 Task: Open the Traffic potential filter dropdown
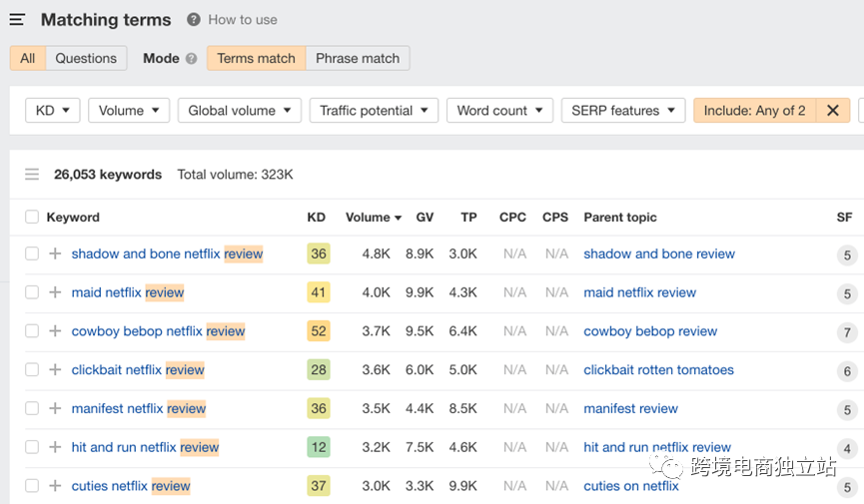(375, 110)
